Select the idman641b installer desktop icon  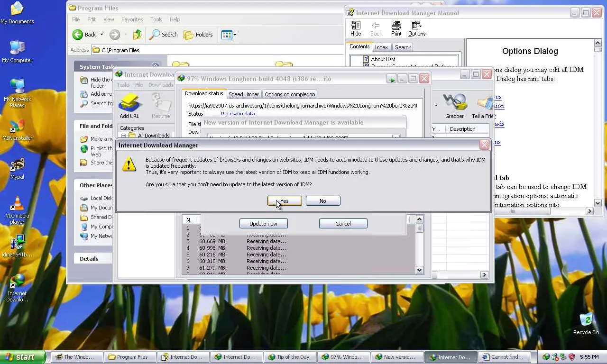(x=17, y=246)
